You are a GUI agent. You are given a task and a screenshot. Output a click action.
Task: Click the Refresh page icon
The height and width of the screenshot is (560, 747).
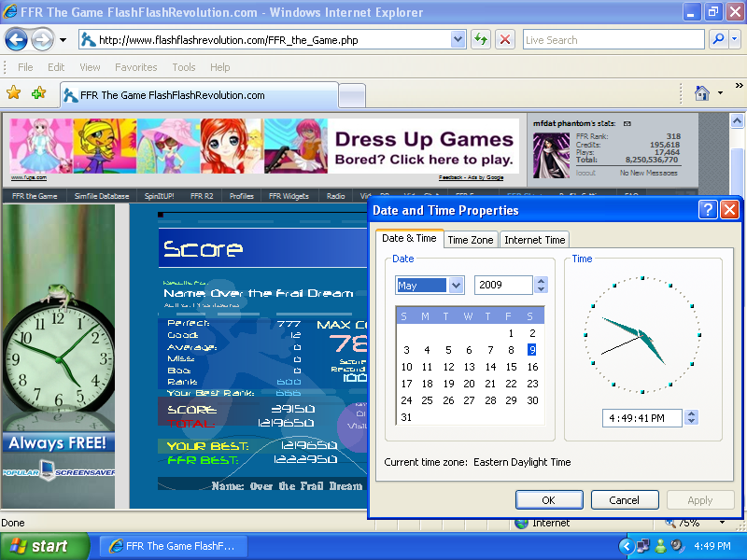pyautogui.click(x=481, y=39)
